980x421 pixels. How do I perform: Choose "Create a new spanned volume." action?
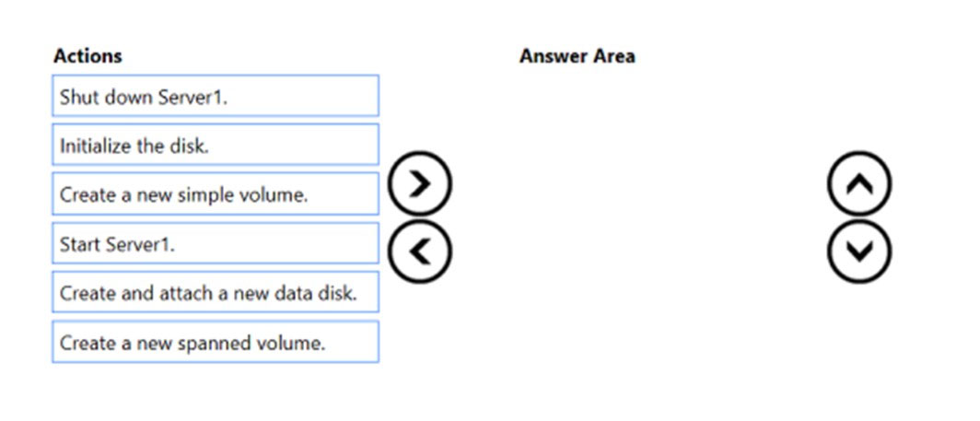215,343
